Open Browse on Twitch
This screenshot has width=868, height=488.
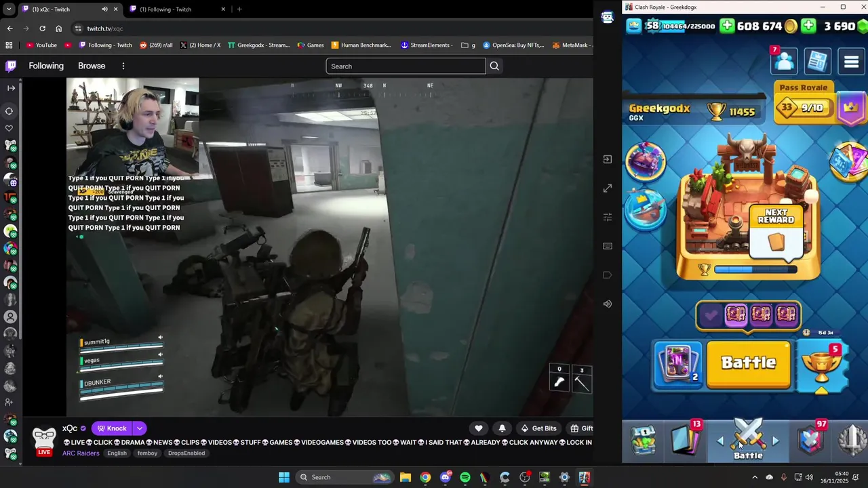[x=92, y=66]
